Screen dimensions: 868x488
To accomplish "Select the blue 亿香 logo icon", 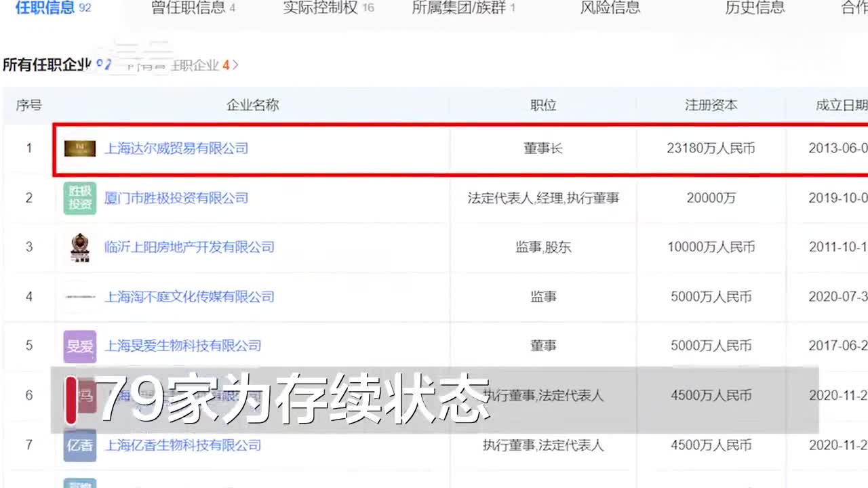I will 79,446.
